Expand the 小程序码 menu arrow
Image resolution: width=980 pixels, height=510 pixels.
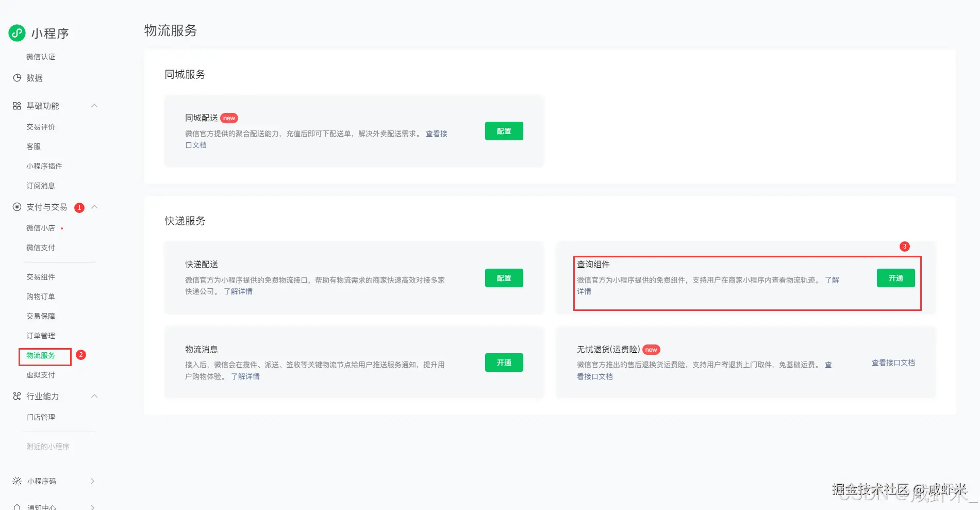pyautogui.click(x=92, y=481)
